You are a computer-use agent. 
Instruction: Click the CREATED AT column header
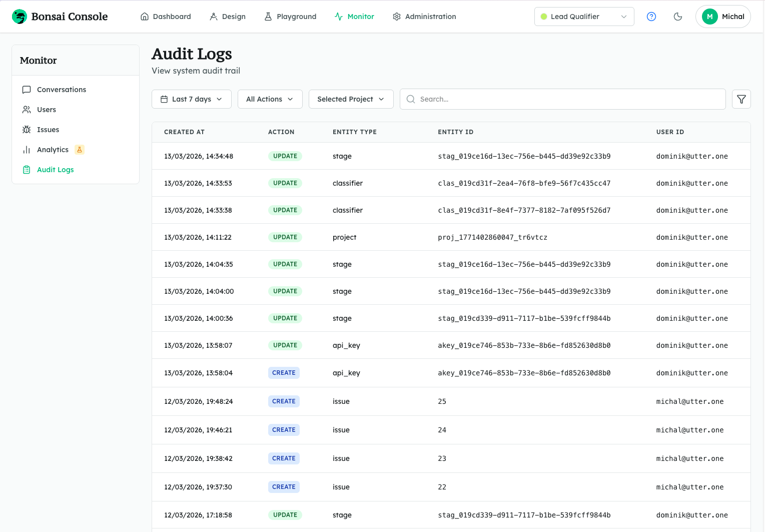click(x=184, y=132)
